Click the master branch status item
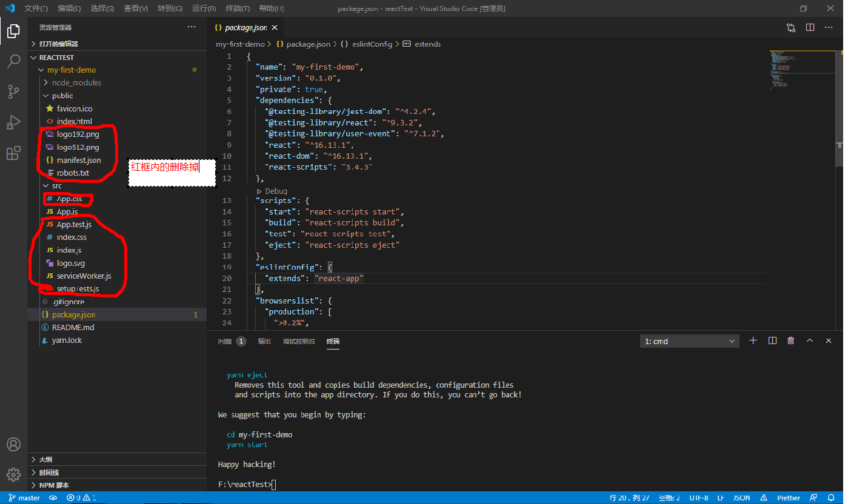 [24, 498]
